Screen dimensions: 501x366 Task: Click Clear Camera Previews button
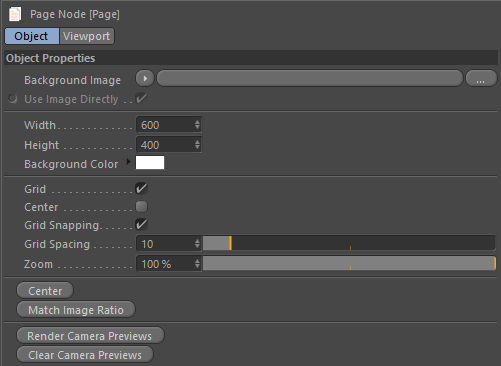tap(85, 355)
